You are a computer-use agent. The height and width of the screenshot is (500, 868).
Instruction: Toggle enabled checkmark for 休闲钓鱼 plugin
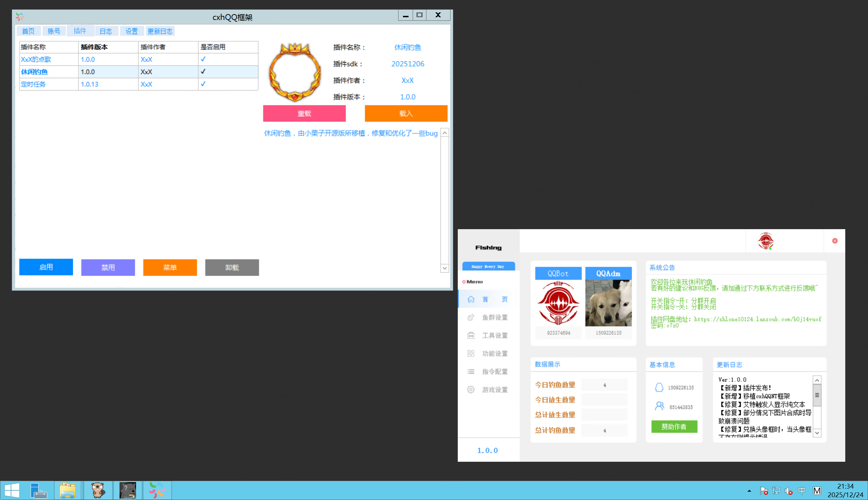coord(203,72)
